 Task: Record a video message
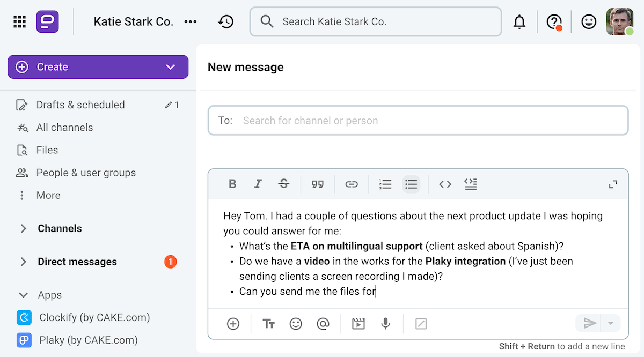point(358,324)
